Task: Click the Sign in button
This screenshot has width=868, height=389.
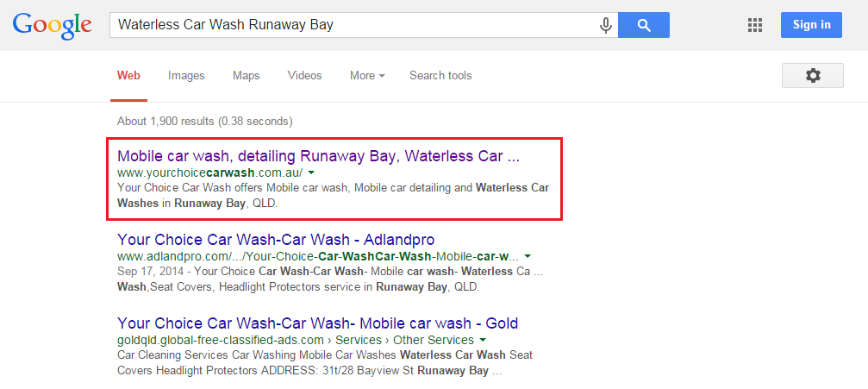Action: [x=811, y=25]
